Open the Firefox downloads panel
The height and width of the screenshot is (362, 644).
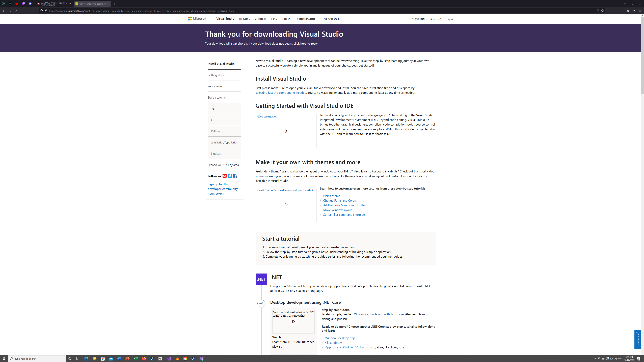[x=634, y=11]
